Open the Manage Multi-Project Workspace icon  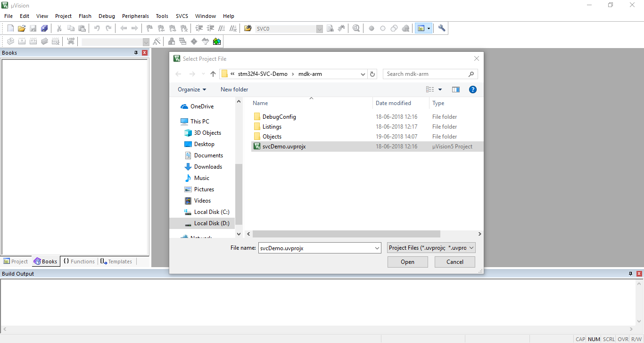click(182, 41)
